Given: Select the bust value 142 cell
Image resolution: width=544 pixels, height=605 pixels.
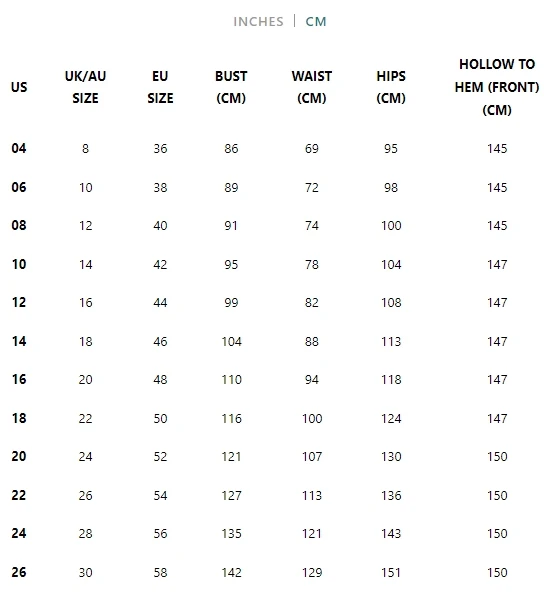Looking at the screenshot, I should pos(231,573).
